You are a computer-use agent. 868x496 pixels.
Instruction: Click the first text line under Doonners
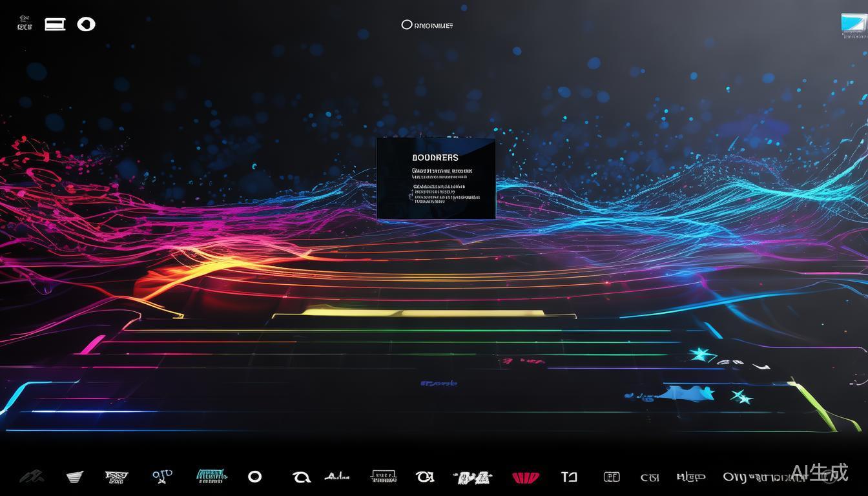(x=442, y=172)
